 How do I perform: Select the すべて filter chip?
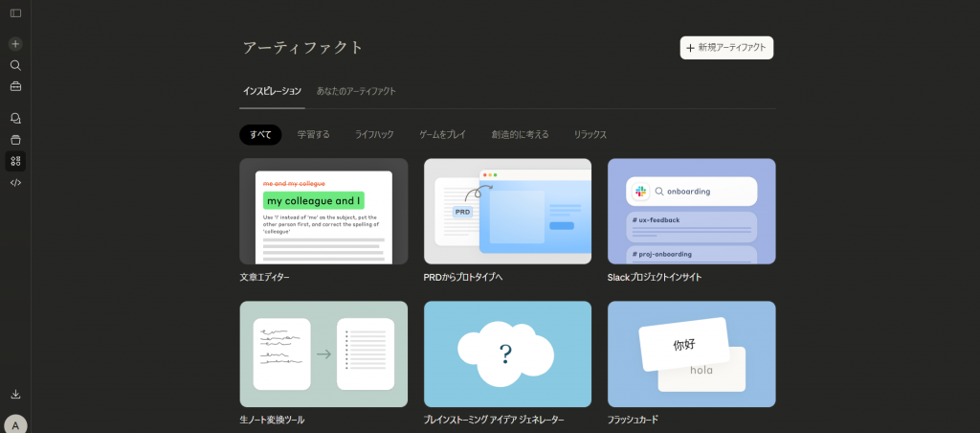(x=260, y=135)
